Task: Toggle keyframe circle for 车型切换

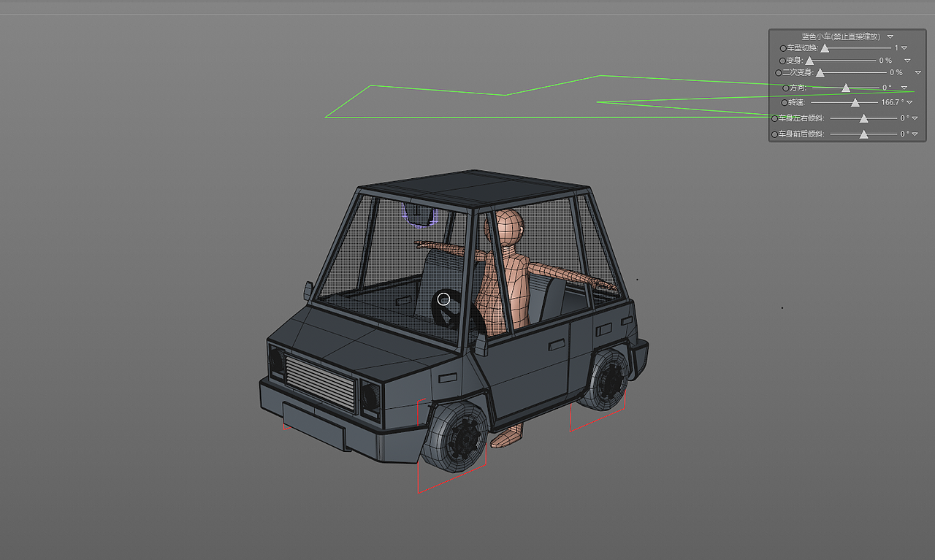Action: point(783,48)
